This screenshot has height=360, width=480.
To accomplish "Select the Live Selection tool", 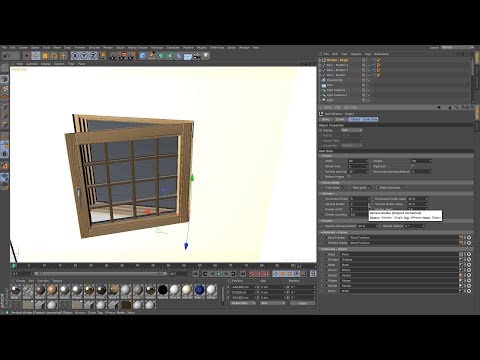I will coord(27,56).
